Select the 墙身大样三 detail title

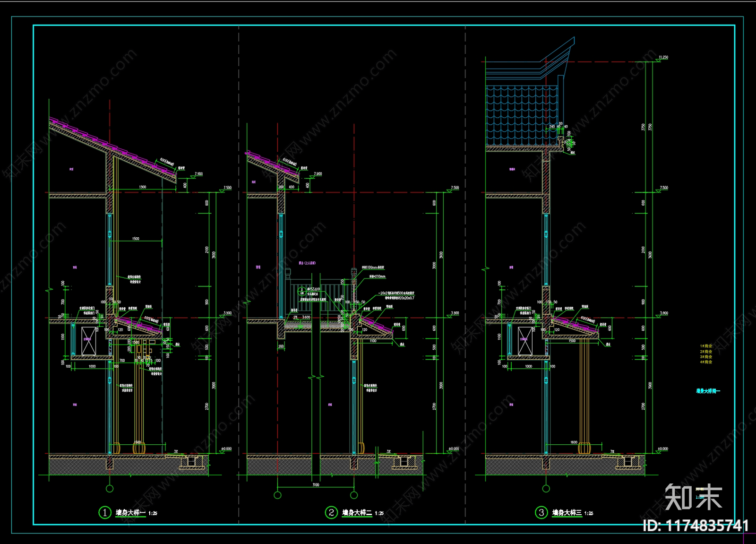coord(567,513)
